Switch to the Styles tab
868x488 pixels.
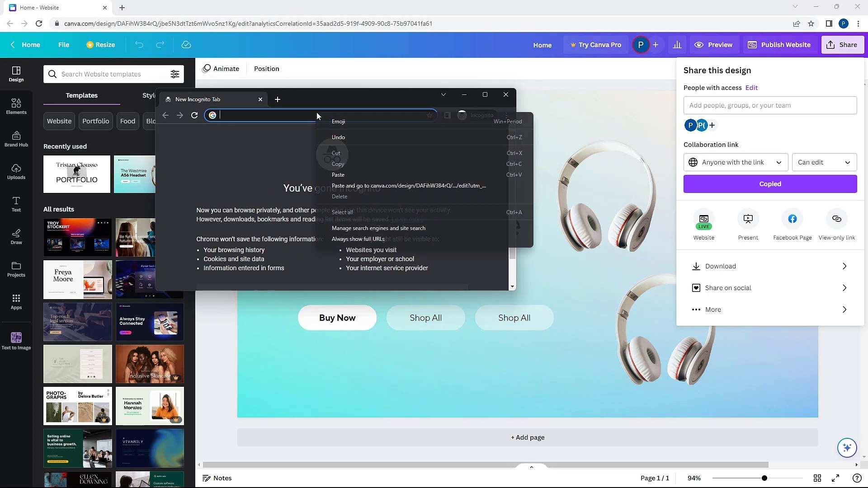tap(149, 95)
